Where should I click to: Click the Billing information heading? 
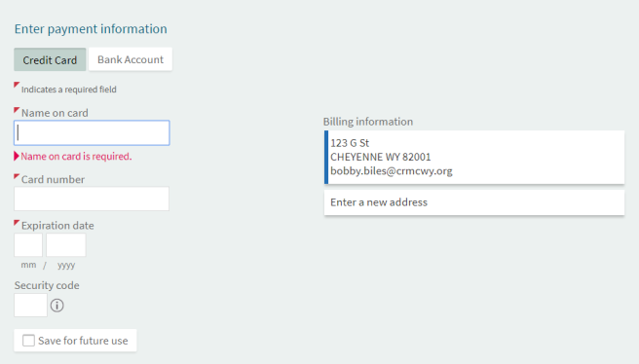pyautogui.click(x=368, y=122)
